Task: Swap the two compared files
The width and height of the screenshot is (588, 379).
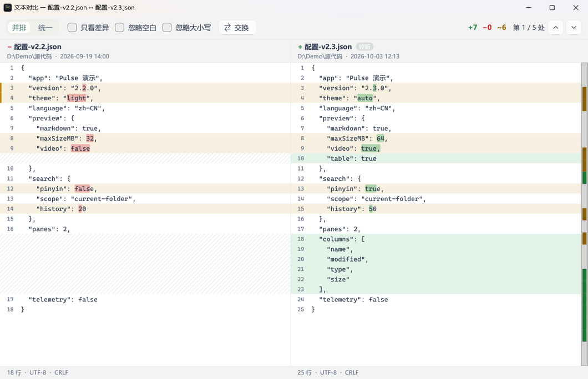Action: (237, 28)
